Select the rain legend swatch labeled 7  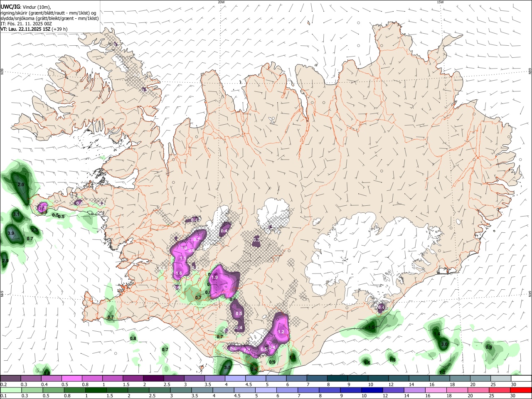[308, 390]
